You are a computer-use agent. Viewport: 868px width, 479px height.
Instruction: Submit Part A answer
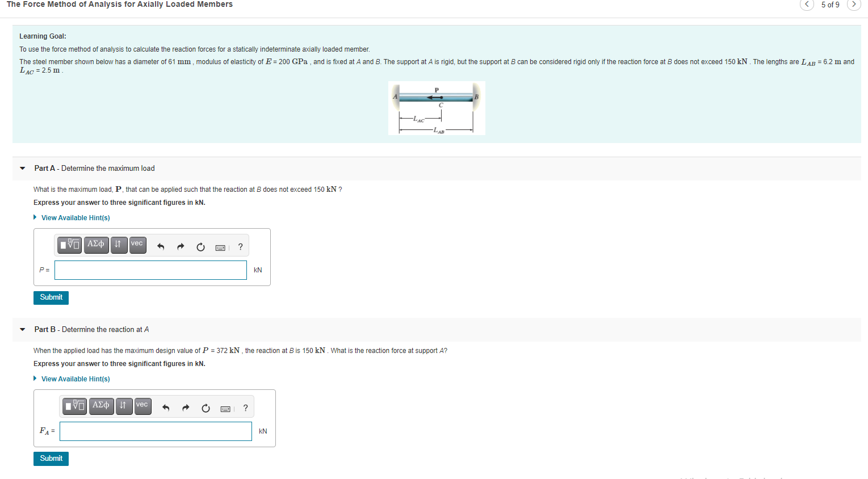[51, 297]
